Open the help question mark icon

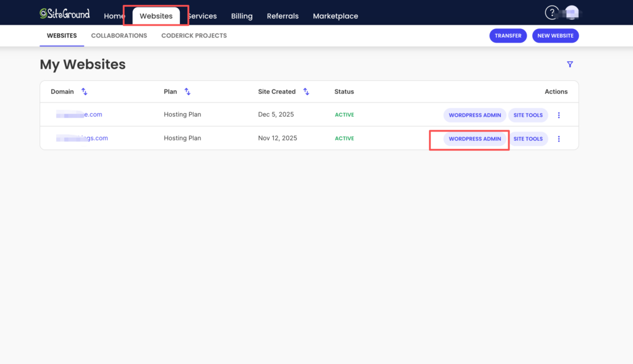point(551,13)
